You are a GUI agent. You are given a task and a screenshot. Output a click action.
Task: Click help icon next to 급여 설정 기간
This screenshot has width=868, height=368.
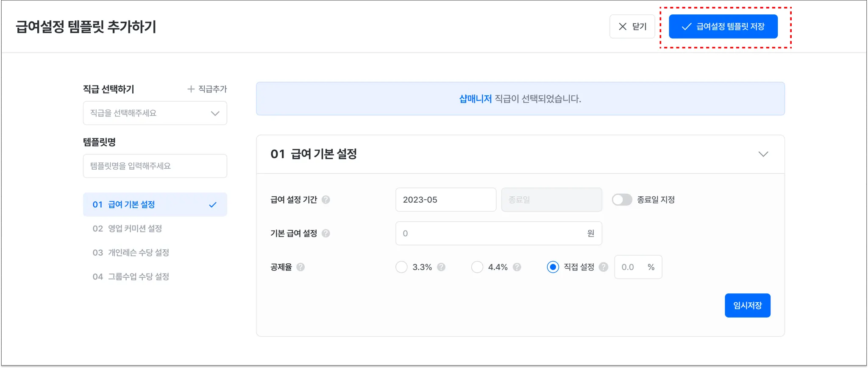coord(325,200)
